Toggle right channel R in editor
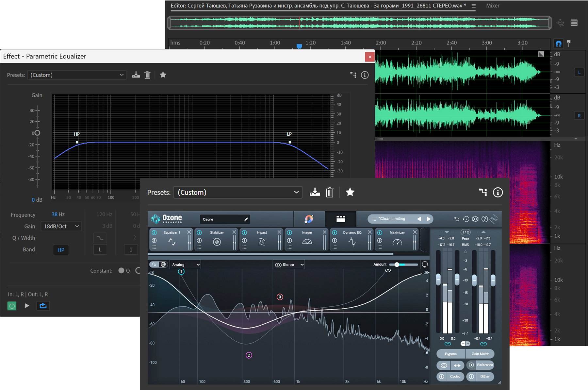This screenshot has width=588, height=390. pos(579,116)
